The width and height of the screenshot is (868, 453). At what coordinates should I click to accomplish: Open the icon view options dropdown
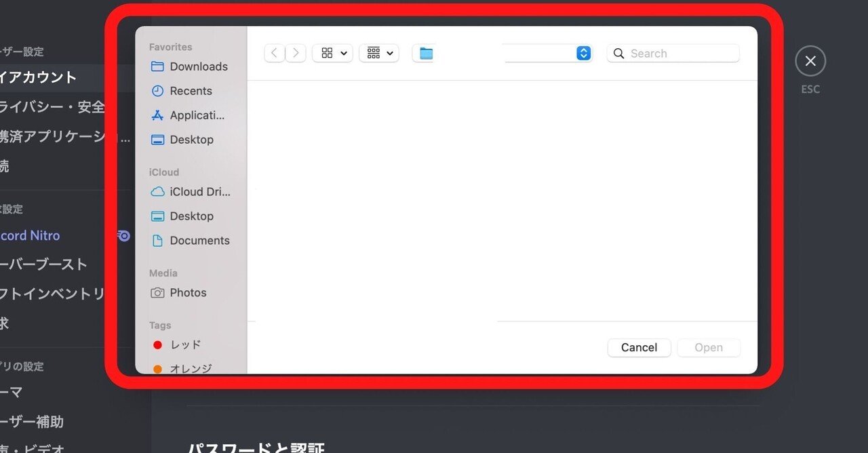(332, 52)
